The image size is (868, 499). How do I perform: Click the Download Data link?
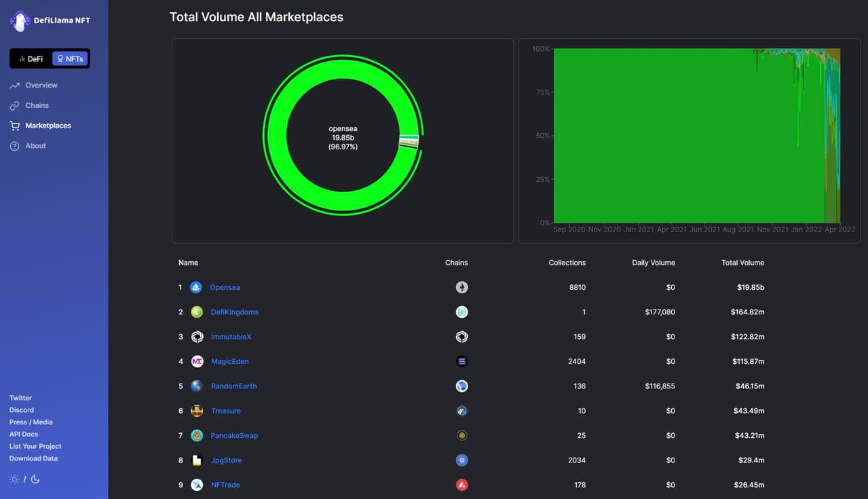(33, 458)
